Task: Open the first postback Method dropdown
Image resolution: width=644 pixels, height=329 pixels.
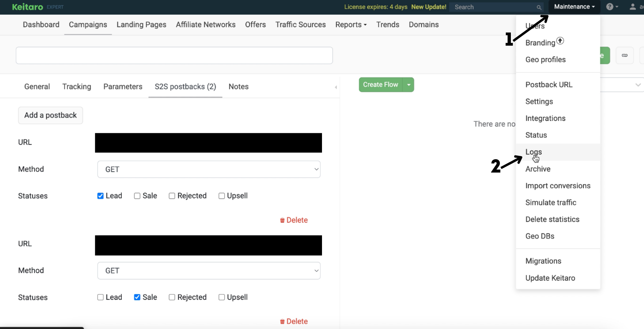Action: (209, 169)
